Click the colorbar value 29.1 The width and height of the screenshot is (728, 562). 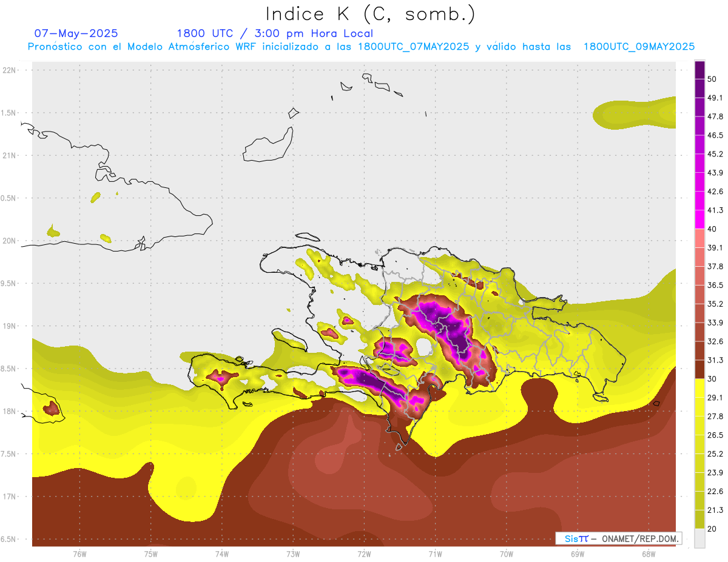pos(715,398)
